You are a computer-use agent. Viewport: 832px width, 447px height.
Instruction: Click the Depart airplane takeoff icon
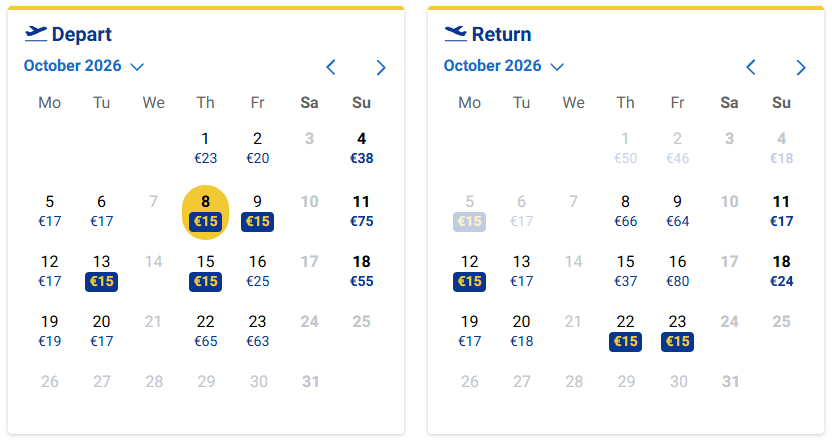click(36, 33)
